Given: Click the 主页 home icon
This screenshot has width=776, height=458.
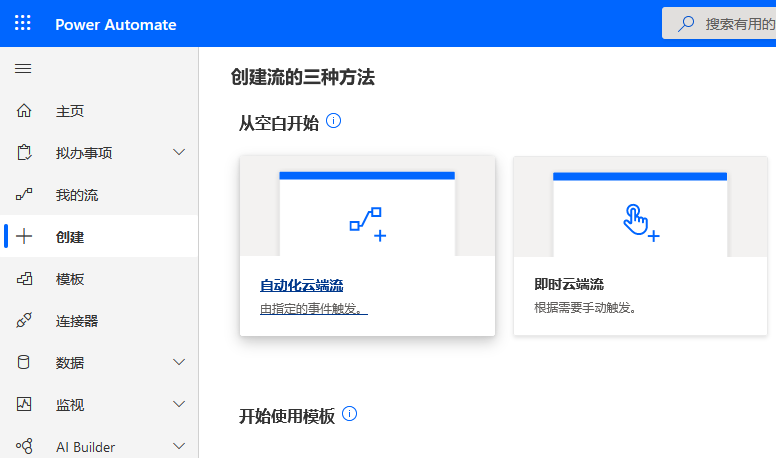Looking at the screenshot, I should point(24,110).
